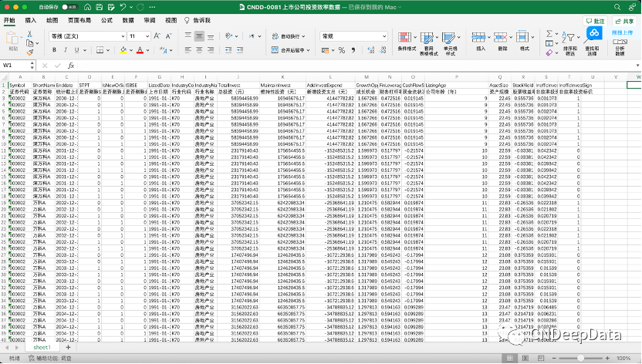This screenshot has height=364, width=642.
Task: Open 单元格样式 cell styles
Action: point(450,43)
